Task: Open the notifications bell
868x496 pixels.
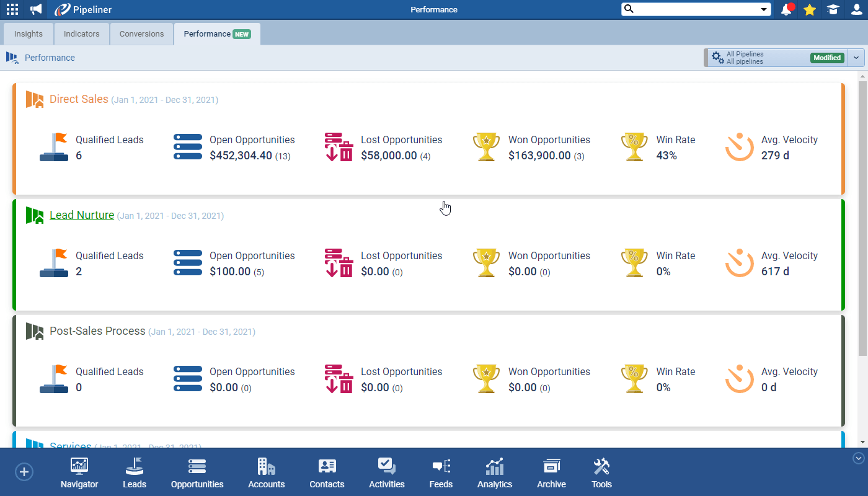Action: (787, 9)
